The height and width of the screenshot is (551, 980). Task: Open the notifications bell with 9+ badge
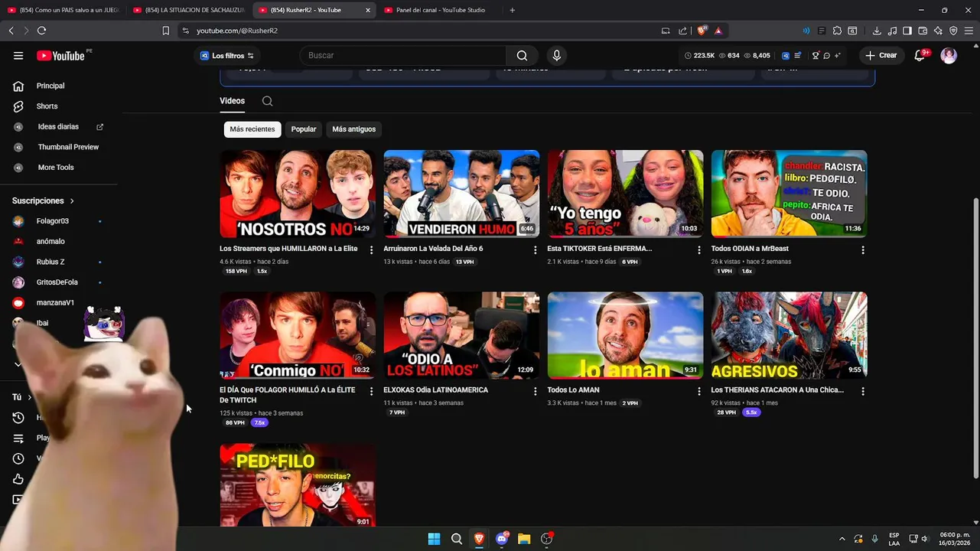920,55
